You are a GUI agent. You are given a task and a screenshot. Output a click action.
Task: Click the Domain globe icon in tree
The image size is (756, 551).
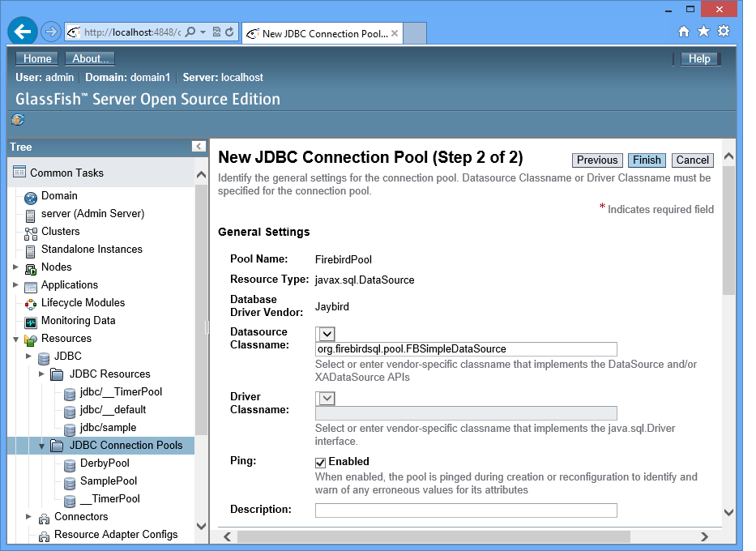click(x=30, y=198)
